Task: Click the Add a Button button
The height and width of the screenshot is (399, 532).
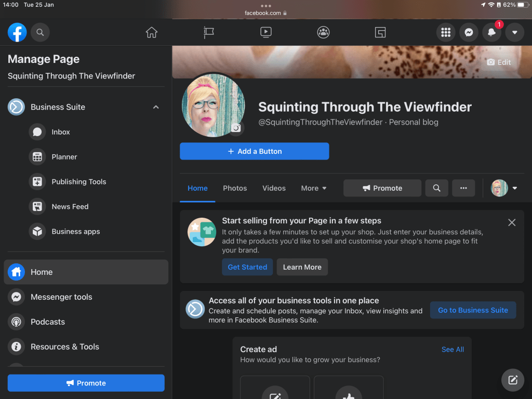Action: [254, 151]
